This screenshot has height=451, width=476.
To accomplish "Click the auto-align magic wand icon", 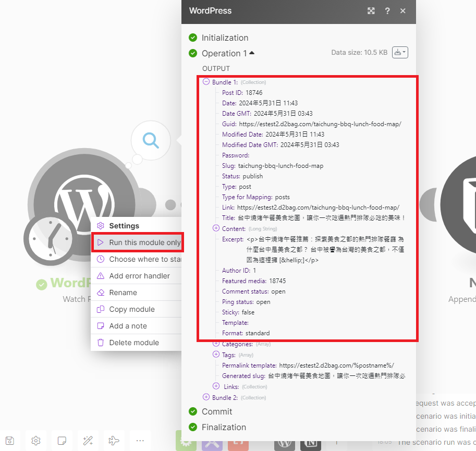I will point(88,441).
